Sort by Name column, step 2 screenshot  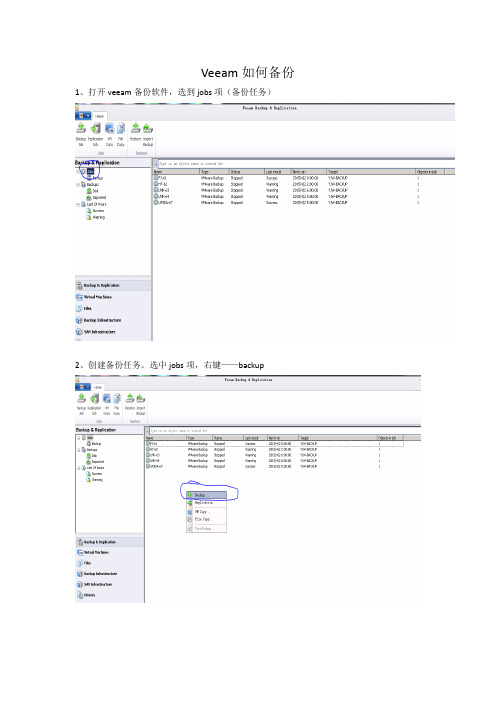pos(166,438)
